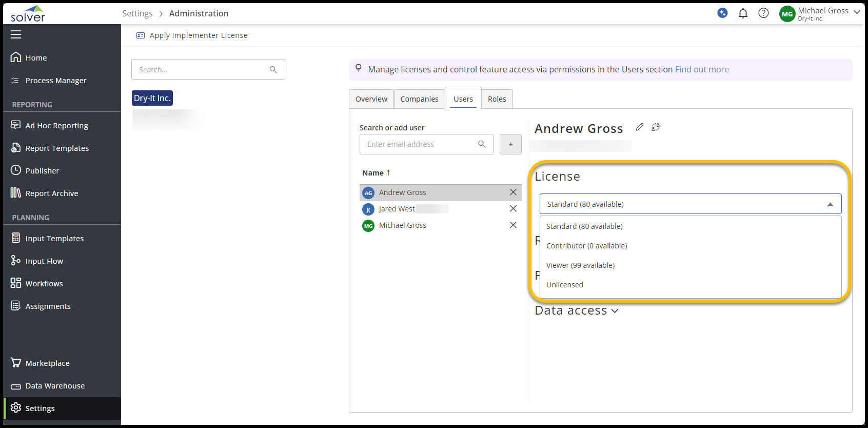Switch to the Companies tab
This screenshot has height=428, width=868.
(x=419, y=99)
